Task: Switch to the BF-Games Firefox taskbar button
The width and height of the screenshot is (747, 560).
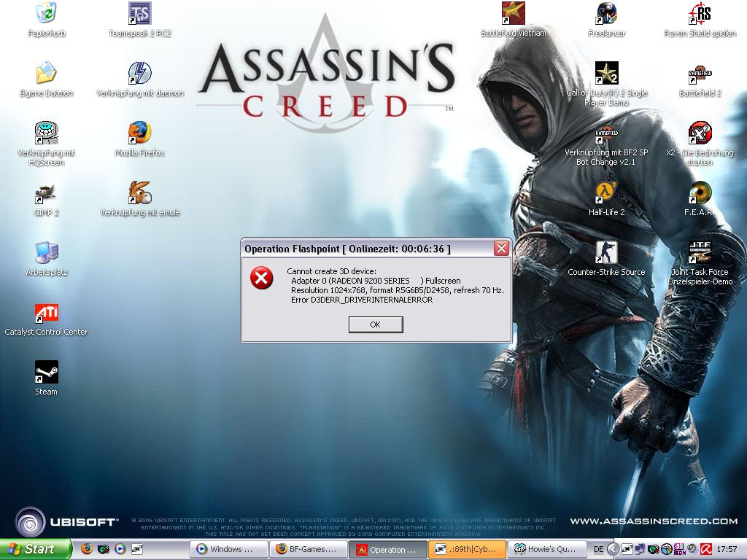Action: click(308, 550)
